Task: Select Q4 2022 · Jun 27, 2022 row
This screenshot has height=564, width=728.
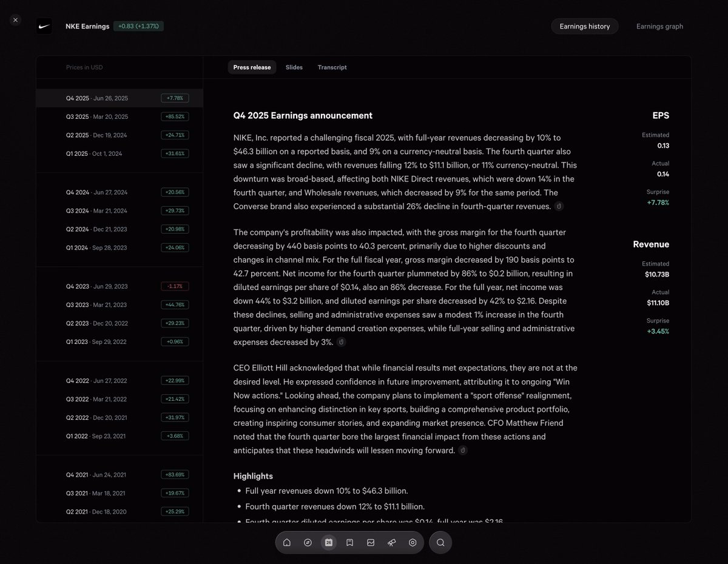Action: point(120,380)
